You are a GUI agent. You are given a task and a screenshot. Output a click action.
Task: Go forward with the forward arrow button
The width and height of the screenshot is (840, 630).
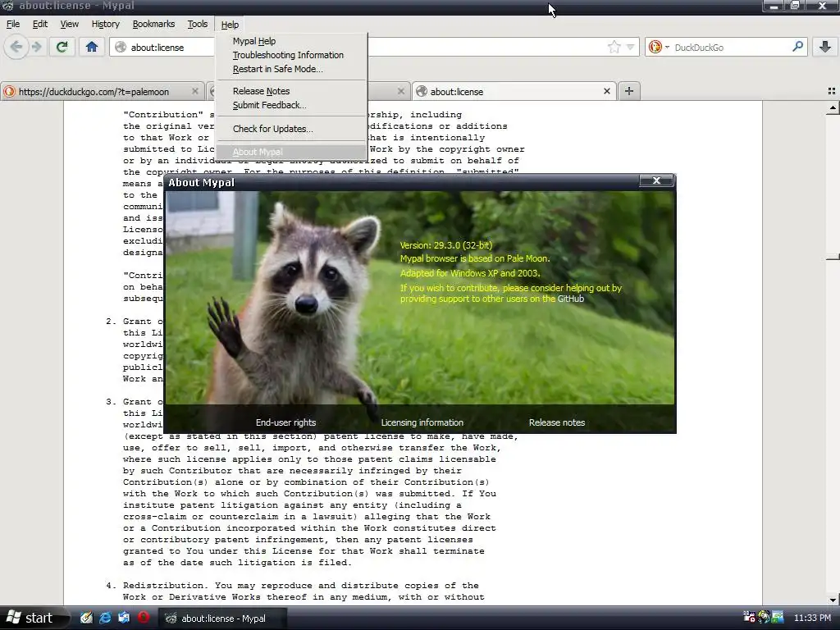(x=36, y=47)
